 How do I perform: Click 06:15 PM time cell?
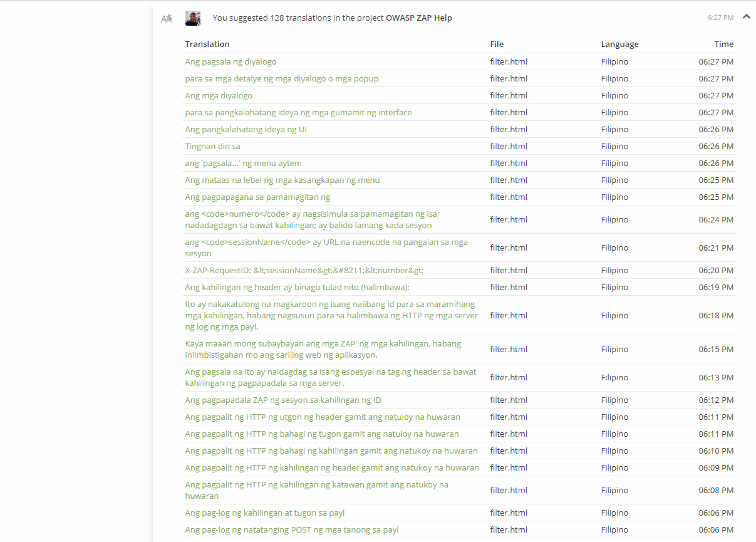pos(716,349)
